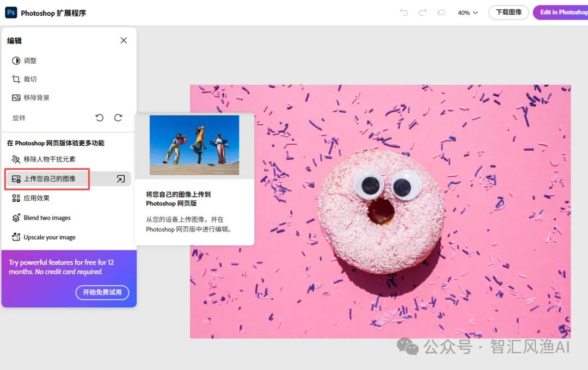The width and height of the screenshot is (588, 370).
Task: Click the 开始免费试用 trial button
Action: tap(102, 292)
